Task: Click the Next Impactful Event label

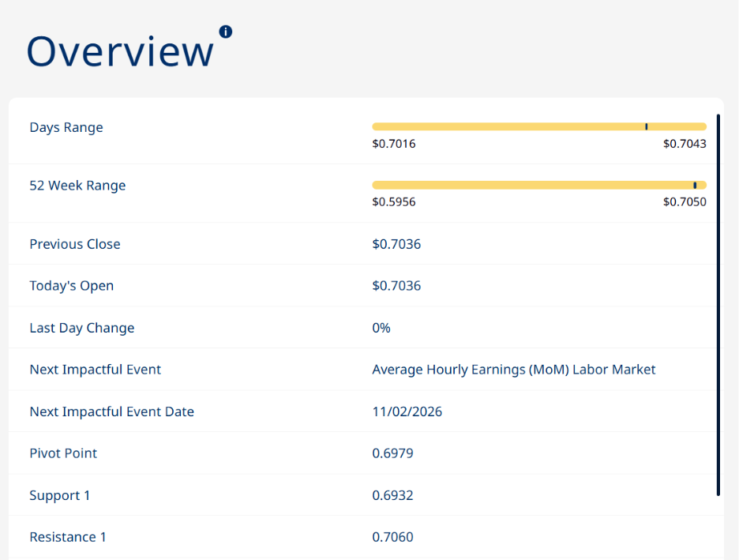Action: [x=96, y=370]
